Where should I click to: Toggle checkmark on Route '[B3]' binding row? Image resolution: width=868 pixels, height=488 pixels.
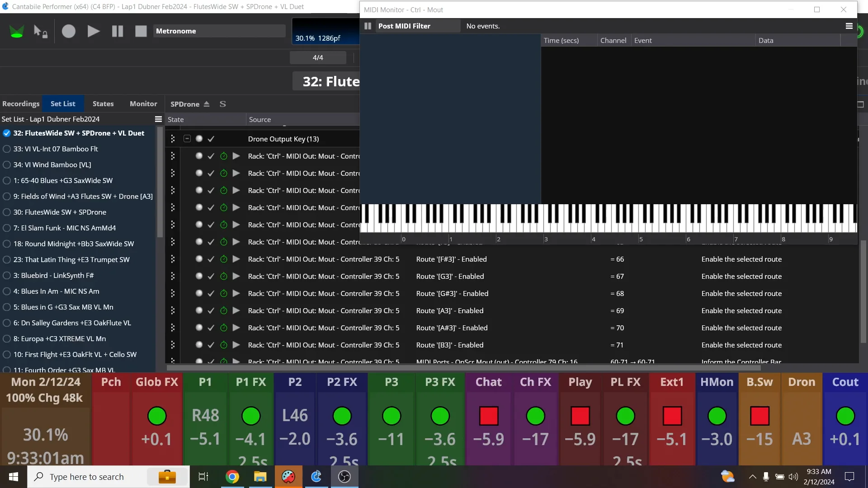(211, 345)
